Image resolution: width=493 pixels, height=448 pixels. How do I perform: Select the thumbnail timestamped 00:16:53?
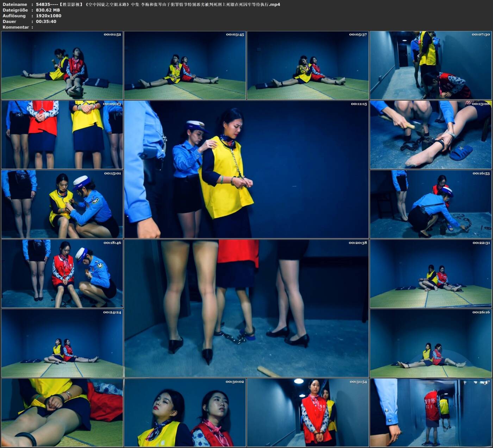pos(431,204)
